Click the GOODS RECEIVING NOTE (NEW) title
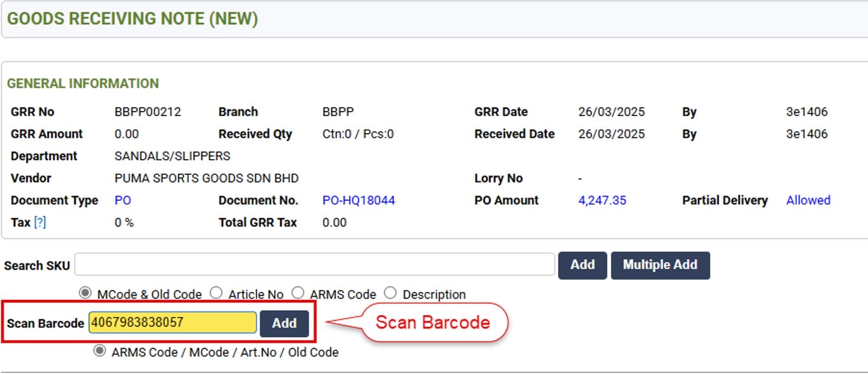 pos(132,19)
